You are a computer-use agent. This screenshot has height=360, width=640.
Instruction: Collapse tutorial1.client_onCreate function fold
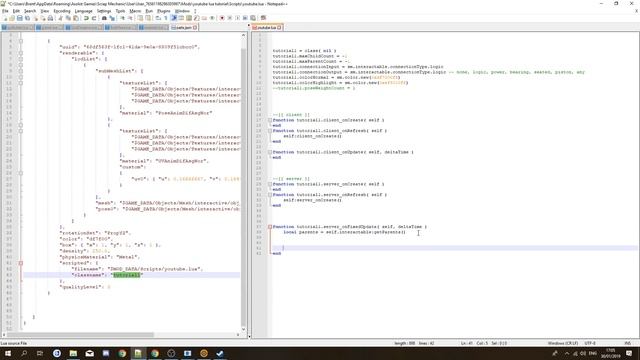pos(270,120)
